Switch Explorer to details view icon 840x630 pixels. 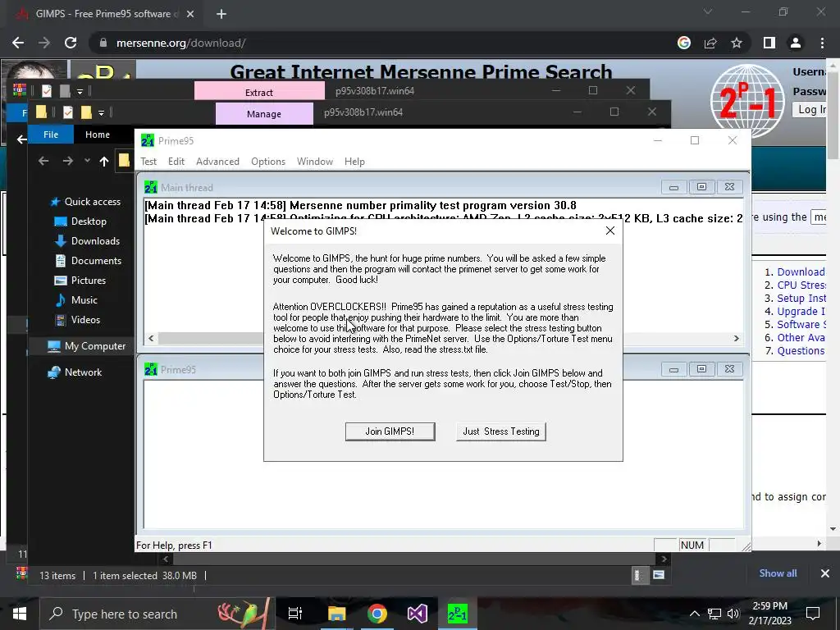pos(637,575)
